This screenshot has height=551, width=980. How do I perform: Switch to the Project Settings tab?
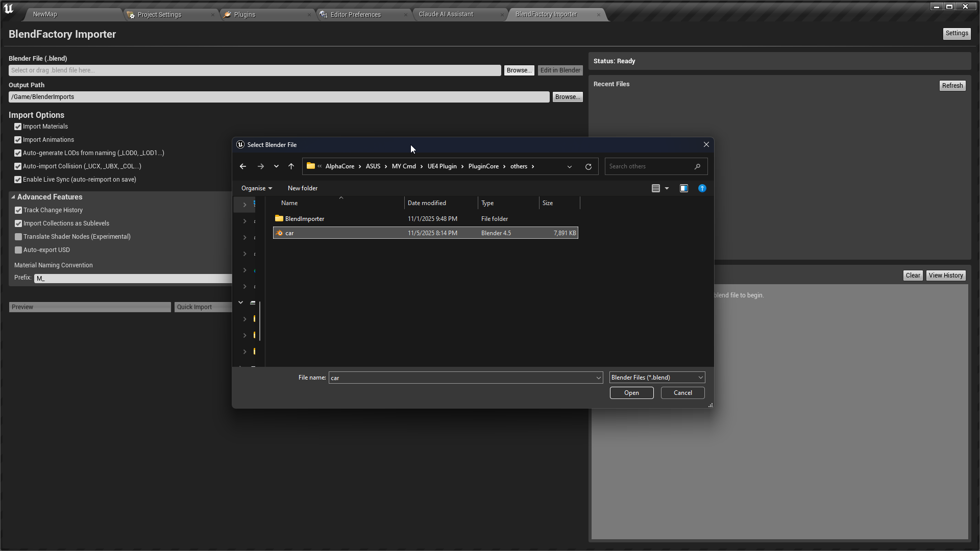click(x=159, y=15)
